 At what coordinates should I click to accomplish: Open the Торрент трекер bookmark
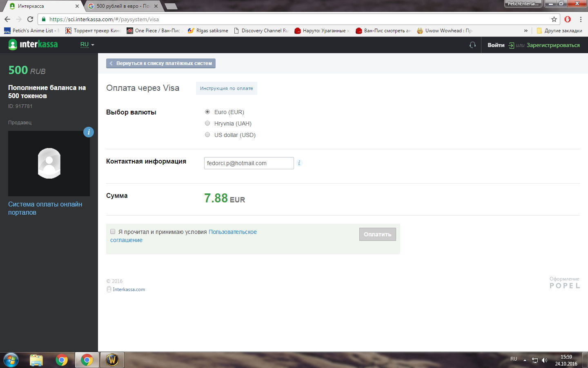pyautogui.click(x=93, y=31)
